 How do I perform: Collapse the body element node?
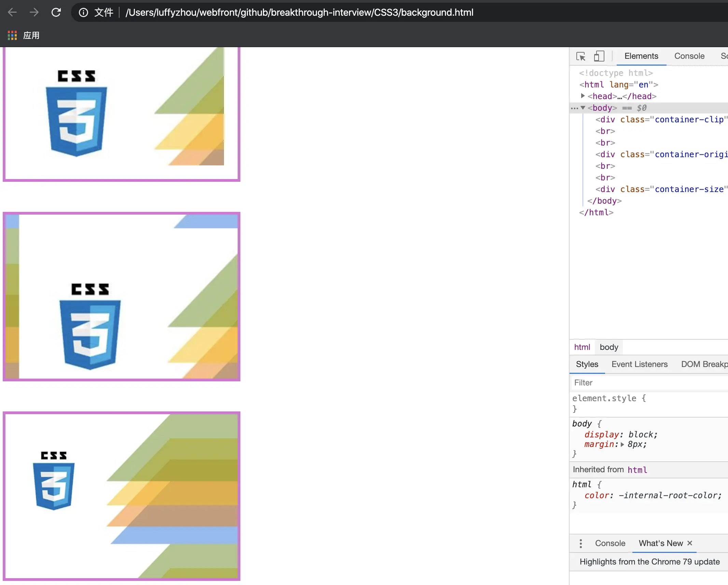coord(583,108)
